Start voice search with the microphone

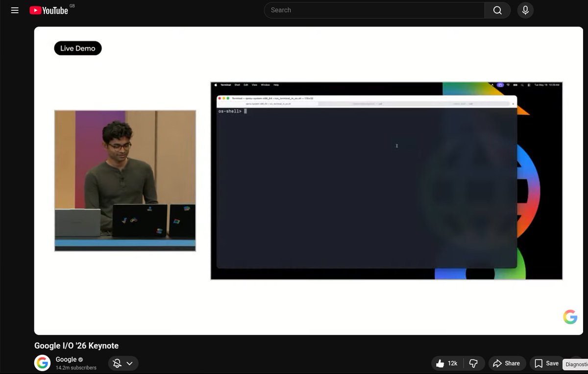tap(525, 10)
